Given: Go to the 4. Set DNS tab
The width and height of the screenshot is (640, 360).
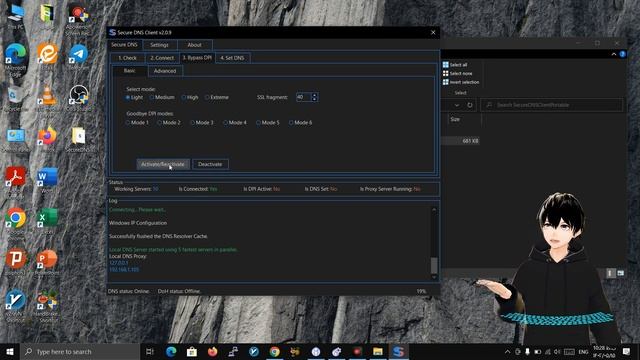Looking at the screenshot, I should [232, 58].
